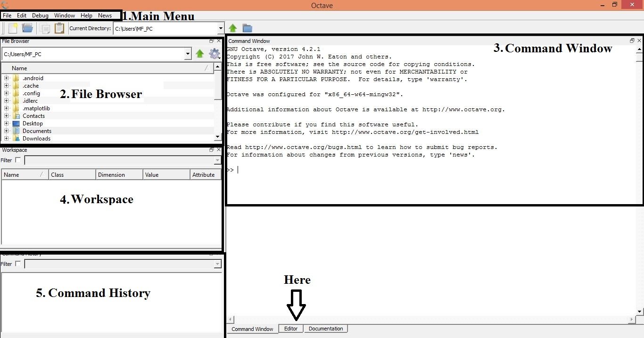This screenshot has height=338, width=644.
Task: Switch to the Documentation tab
Action: point(326,329)
